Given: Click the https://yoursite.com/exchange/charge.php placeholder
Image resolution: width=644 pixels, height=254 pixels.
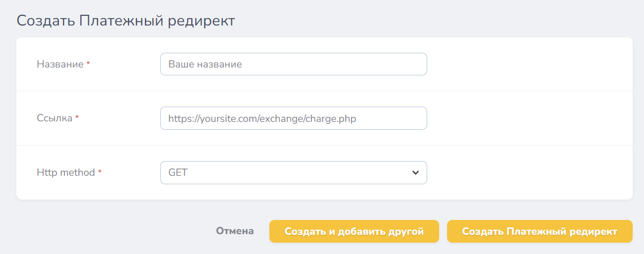Looking at the screenshot, I should pos(262,119).
